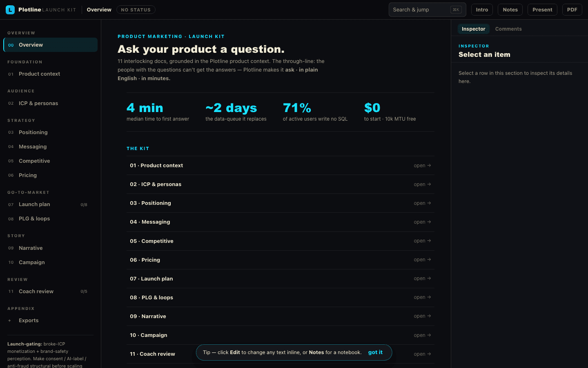The image size is (588, 368).
Task: Open ICP & personas in the sidebar
Action: [x=50, y=103]
